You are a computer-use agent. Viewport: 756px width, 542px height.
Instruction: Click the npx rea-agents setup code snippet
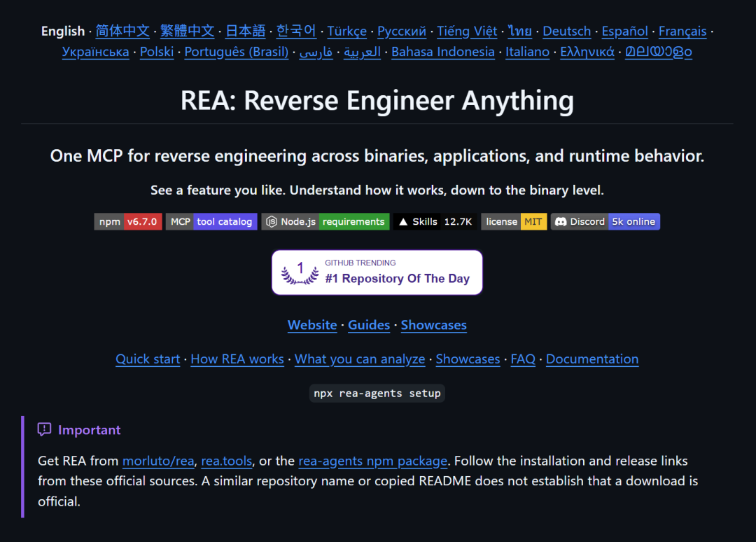tap(377, 394)
